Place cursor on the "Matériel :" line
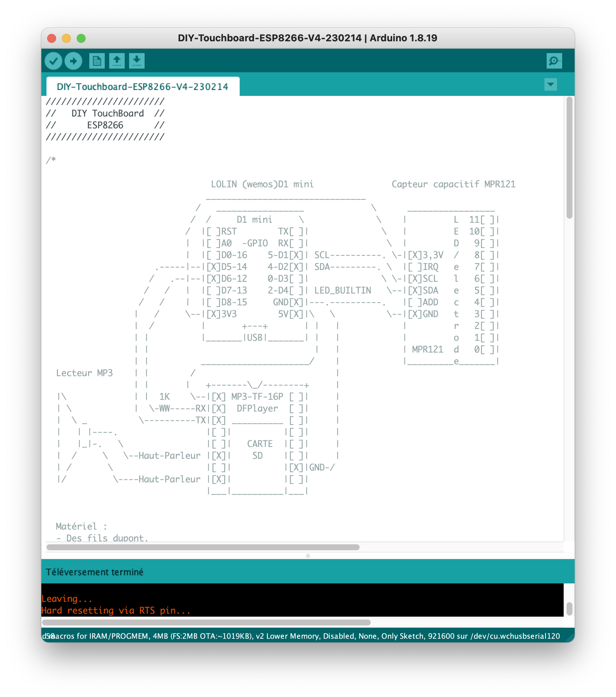616x697 pixels. pyautogui.click(x=81, y=526)
